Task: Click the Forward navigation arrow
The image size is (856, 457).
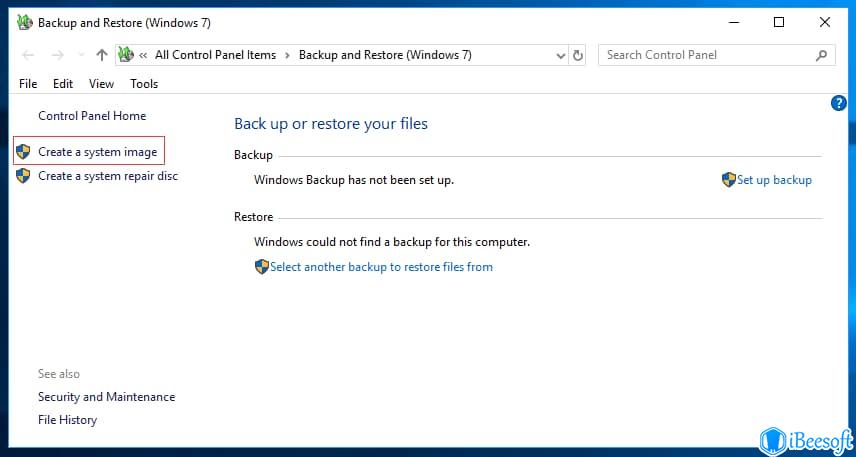Action: (x=57, y=55)
